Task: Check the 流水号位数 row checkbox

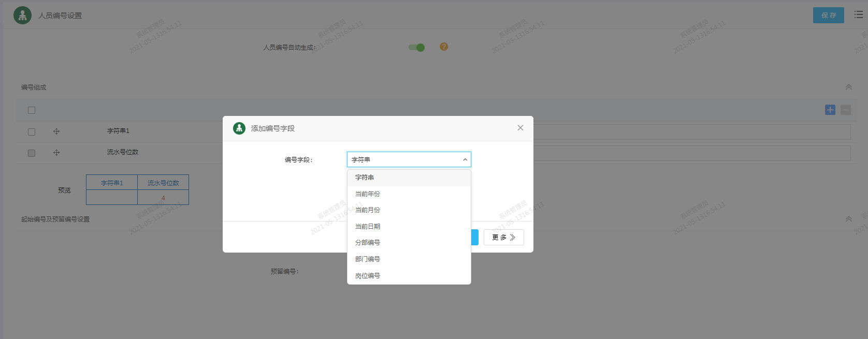Action: 32,153
